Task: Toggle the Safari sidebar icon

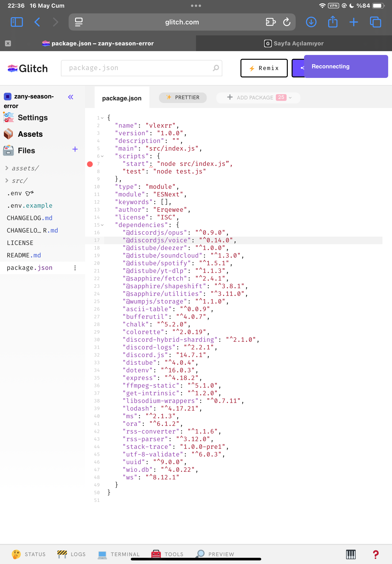Action: coord(17,22)
